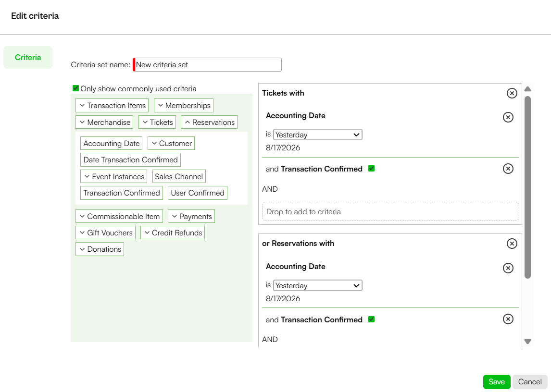The width and height of the screenshot is (551, 392).
Task: Remove Transaction Confirmed from Tickets group
Action: click(x=508, y=169)
